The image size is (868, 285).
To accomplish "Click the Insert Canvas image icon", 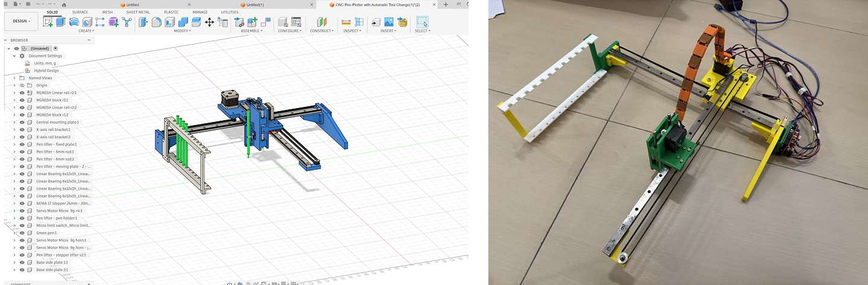I will click(389, 22).
